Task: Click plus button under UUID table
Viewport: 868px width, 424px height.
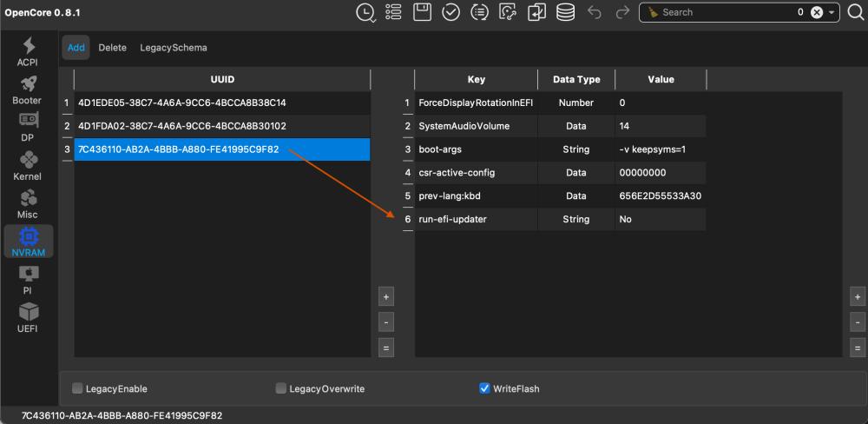Action: 386,296
